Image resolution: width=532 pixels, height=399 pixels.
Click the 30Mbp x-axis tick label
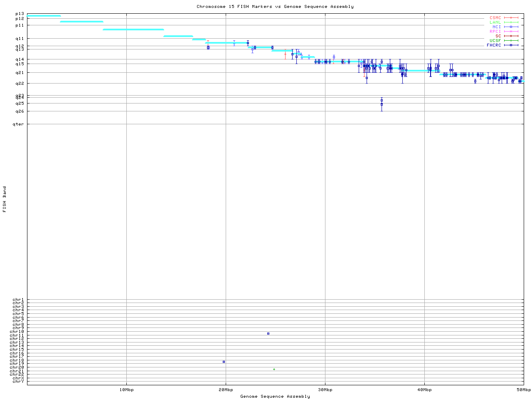(x=325, y=390)
